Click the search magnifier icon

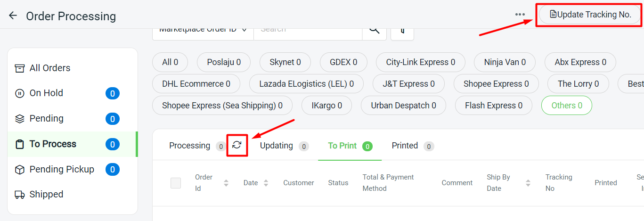(x=374, y=29)
